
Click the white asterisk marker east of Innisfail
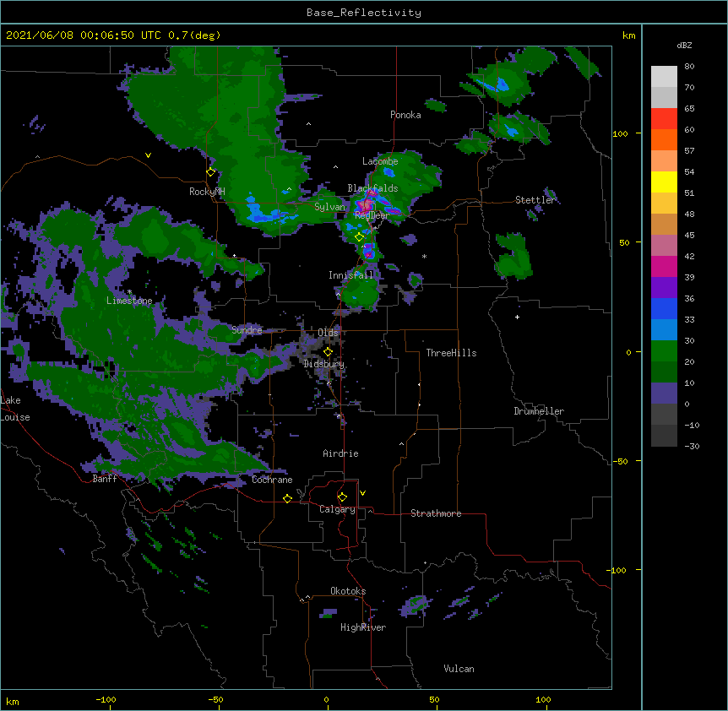coord(424,257)
